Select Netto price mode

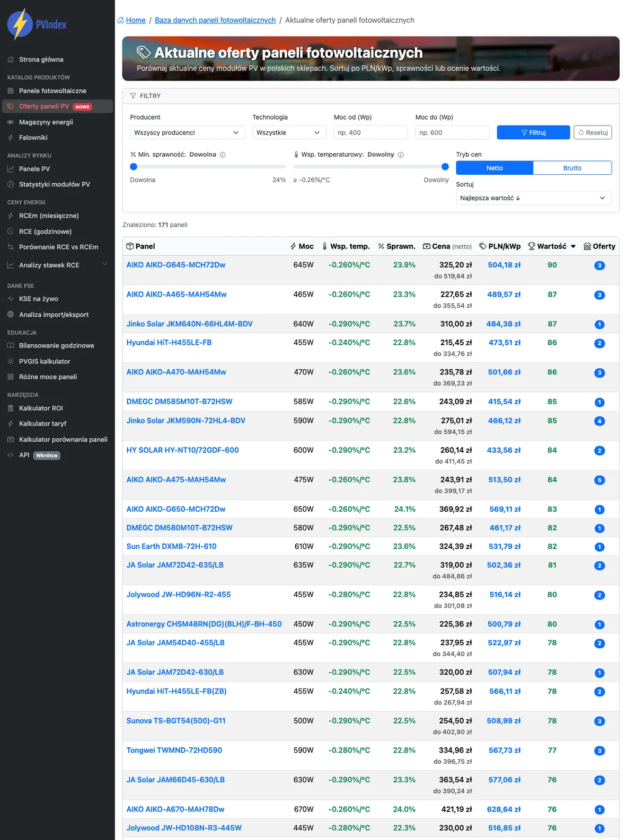(494, 168)
